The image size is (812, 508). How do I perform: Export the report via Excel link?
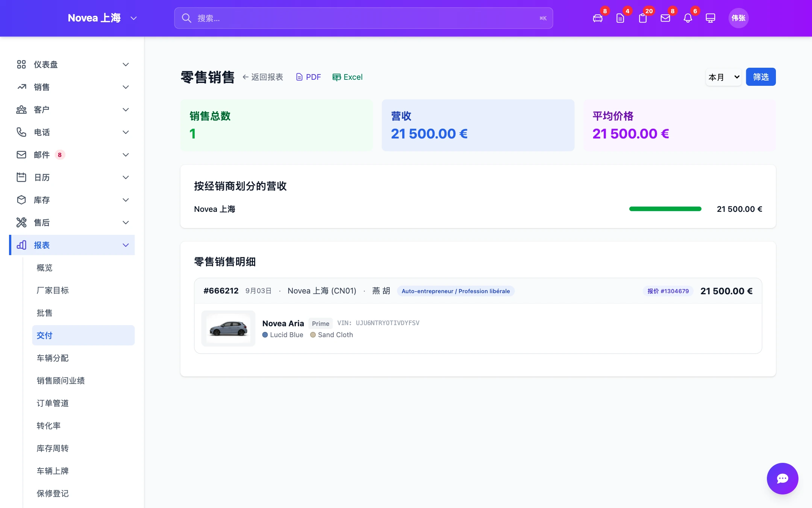[x=347, y=77]
